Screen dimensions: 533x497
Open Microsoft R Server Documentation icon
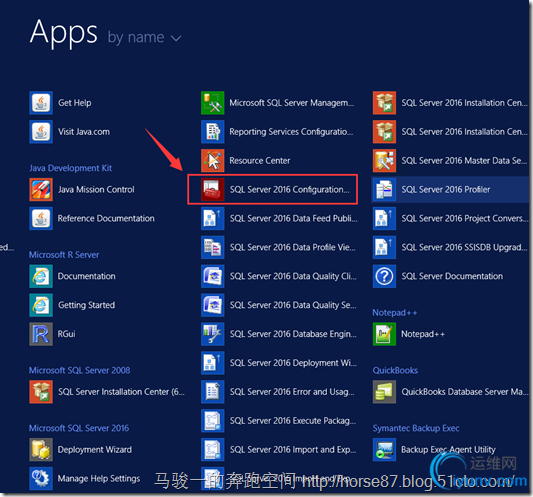(x=41, y=276)
